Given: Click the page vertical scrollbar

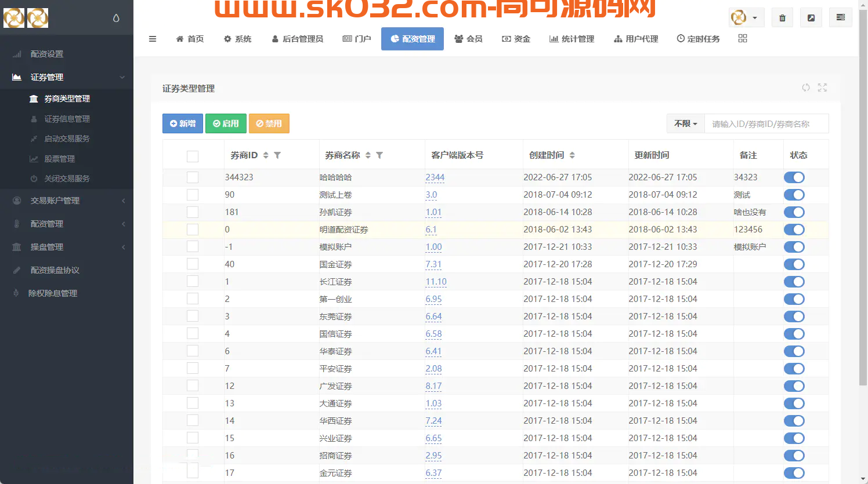Looking at the screenshot, I should pos(863,197).
